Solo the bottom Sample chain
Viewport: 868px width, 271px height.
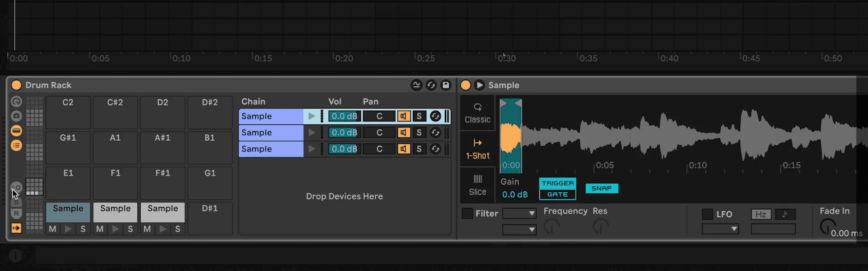[419, 149]
